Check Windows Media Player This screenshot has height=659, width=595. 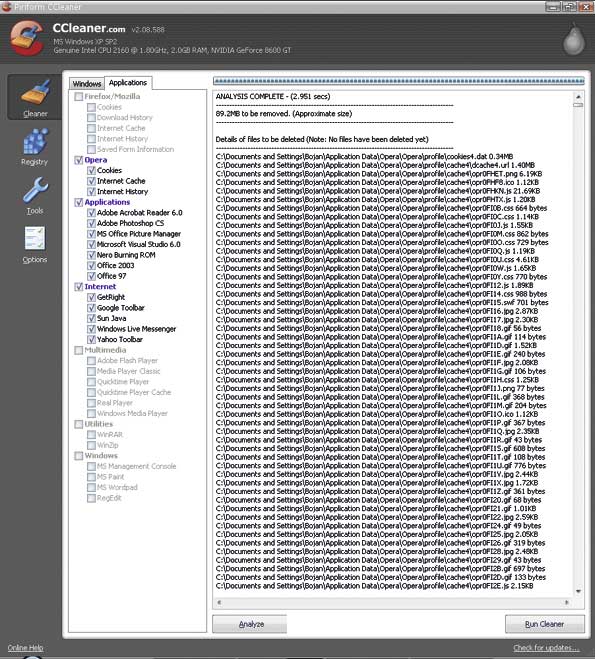point(91,414)
